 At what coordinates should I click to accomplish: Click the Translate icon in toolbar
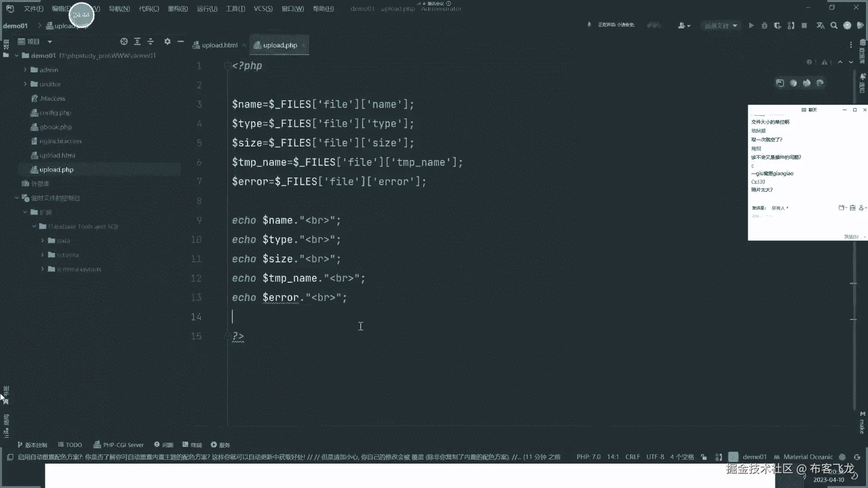coord(821,26)
